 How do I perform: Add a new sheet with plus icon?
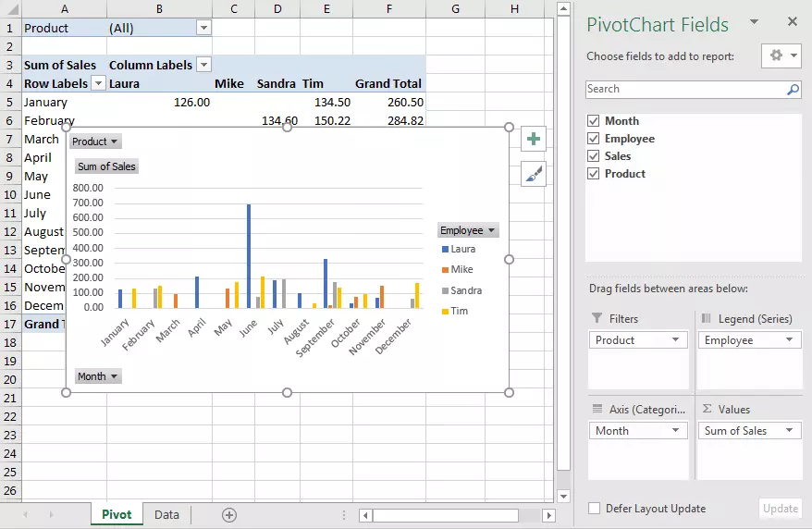point(229,515)
